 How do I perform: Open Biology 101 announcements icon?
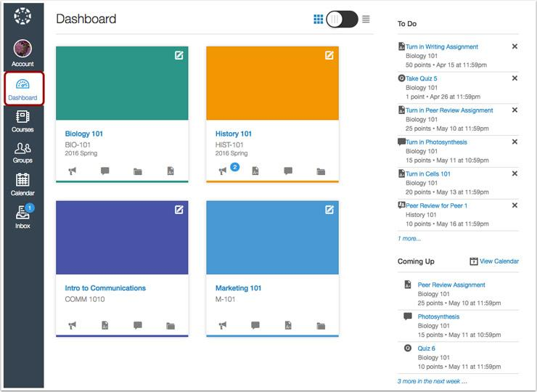[72, 171]
